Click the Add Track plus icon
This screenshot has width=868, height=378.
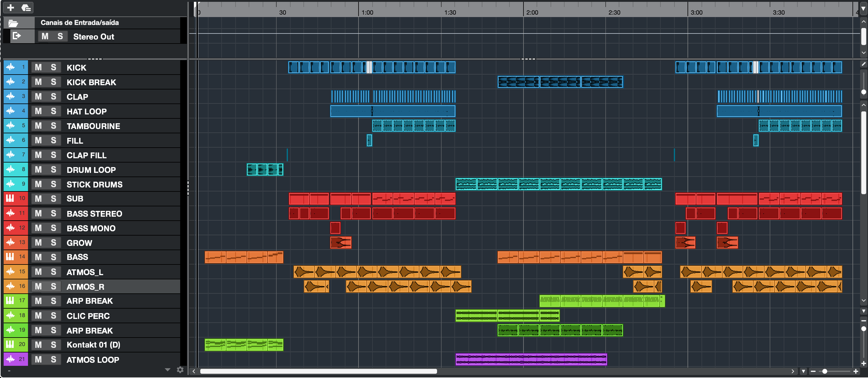tap(10, 7)
